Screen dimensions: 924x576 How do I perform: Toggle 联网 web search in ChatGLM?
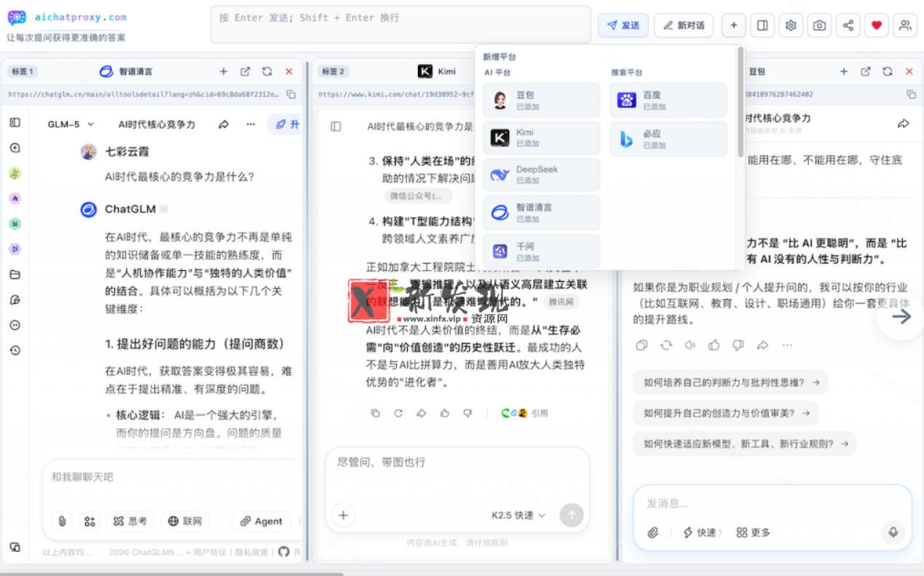pyautogui.click(x=185, y=521)
